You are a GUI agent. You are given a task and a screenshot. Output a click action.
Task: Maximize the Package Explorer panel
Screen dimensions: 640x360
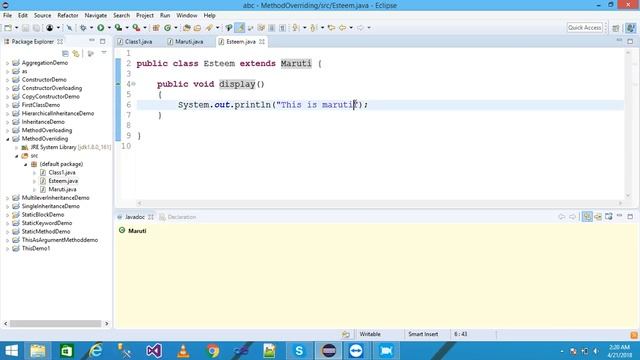coord(102,41)
